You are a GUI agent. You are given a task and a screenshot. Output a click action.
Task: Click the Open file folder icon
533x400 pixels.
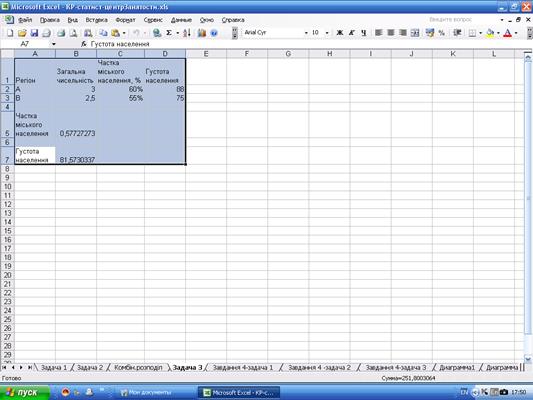pos(22,33)
